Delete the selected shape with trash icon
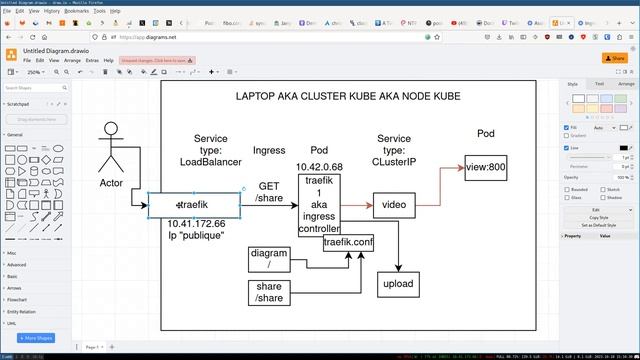The height and width of the screenshot is (360, 640). [x=105, y=72]
